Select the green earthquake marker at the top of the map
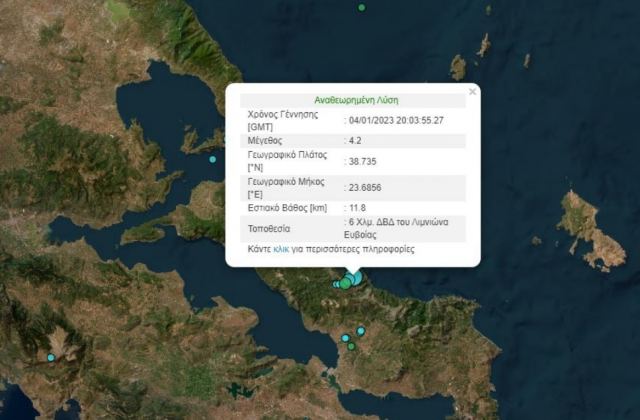The image size is (640, 420). [x=362, y=7]
